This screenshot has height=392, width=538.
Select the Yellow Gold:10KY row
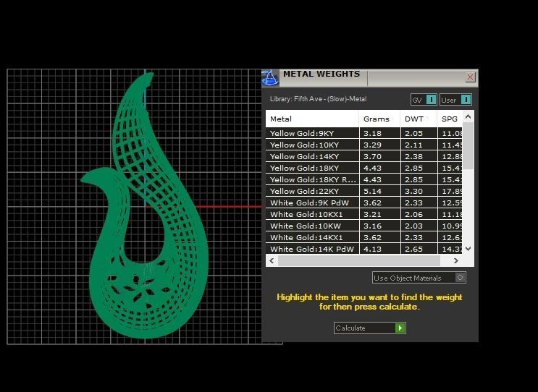pos(364,145)
